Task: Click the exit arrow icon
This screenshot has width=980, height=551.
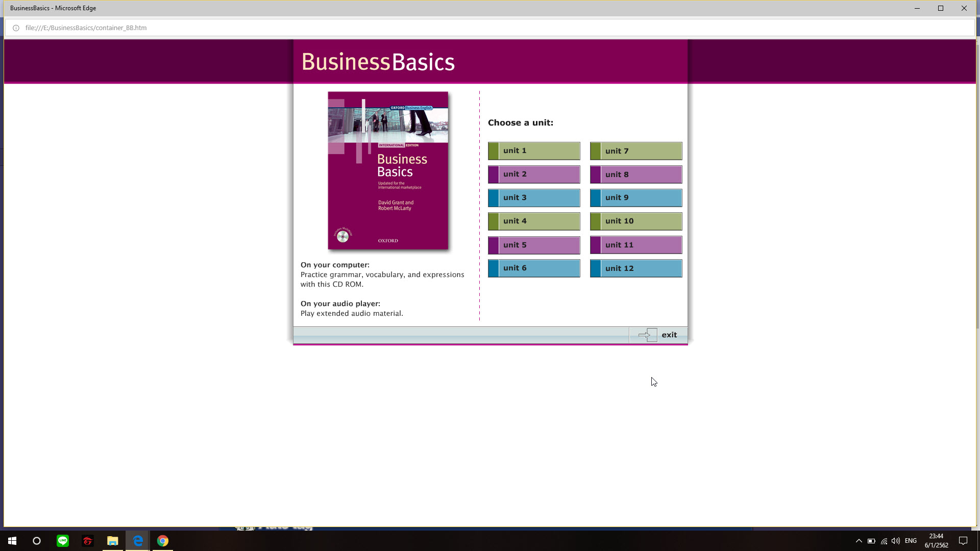Action: point(647,335)
